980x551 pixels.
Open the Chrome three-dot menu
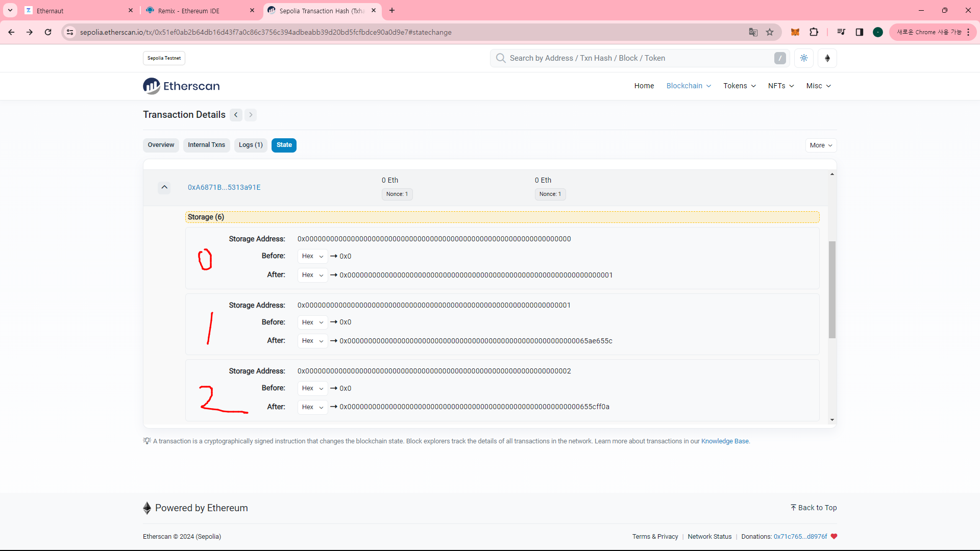[968, 32]
